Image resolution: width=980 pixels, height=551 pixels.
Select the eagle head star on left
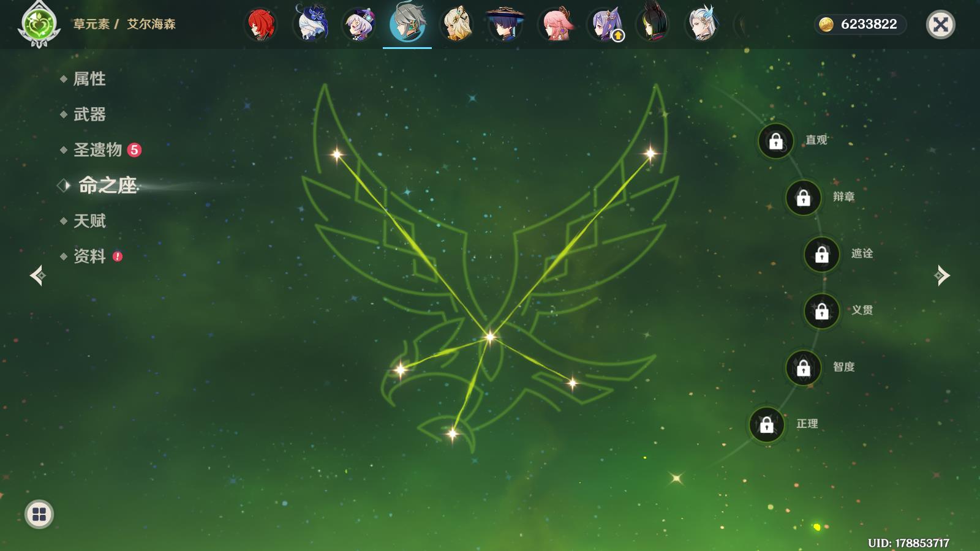[x=401, y=369]
